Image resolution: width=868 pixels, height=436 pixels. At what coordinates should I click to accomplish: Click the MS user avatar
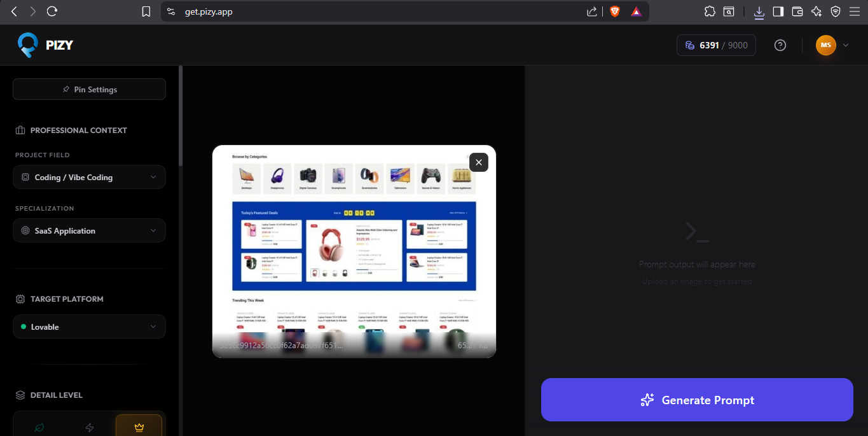click(x=825, y=45)
